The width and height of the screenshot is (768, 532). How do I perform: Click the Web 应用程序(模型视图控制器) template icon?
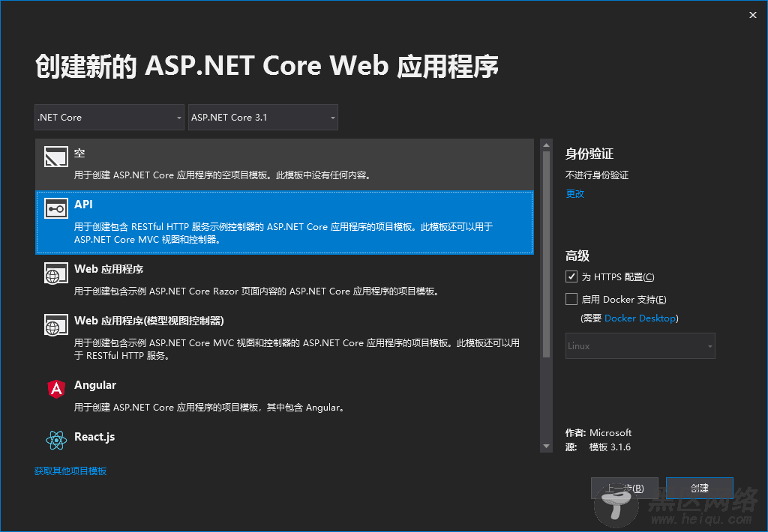[x=55, y=325]
